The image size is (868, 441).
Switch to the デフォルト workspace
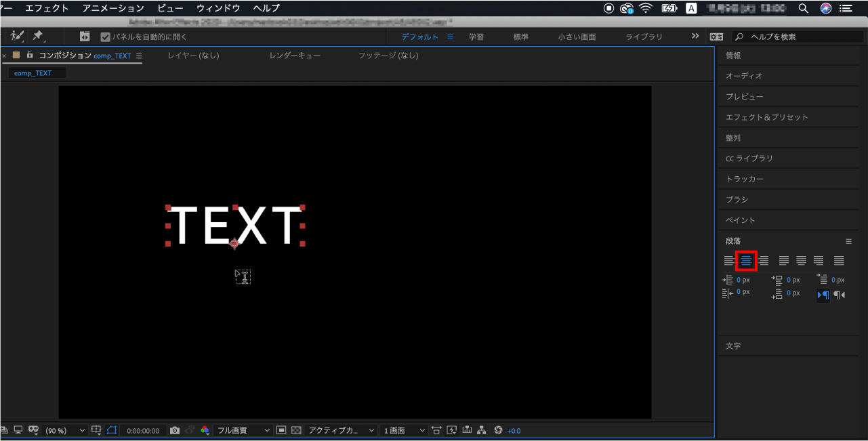tap(420, 37)
